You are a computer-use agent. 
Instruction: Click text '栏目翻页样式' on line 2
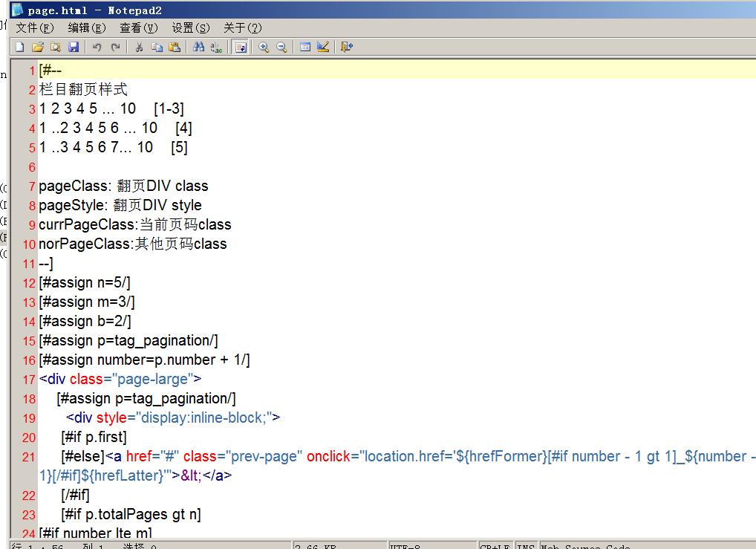pyautogui.click(x=83, y=89)
